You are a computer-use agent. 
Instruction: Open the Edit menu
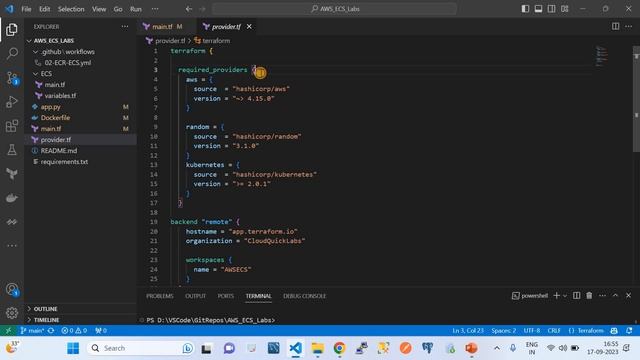(44, 9)
